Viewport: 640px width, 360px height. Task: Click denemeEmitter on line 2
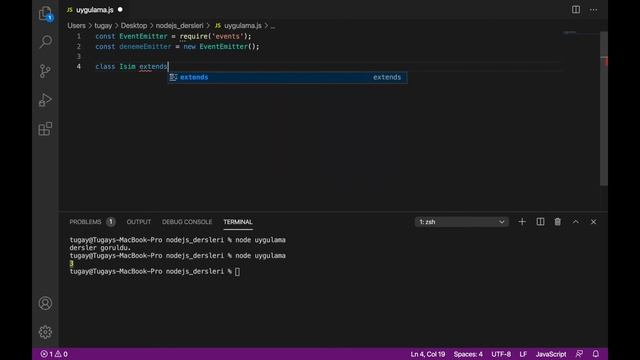pyautogui.click(x=145, y=47)
